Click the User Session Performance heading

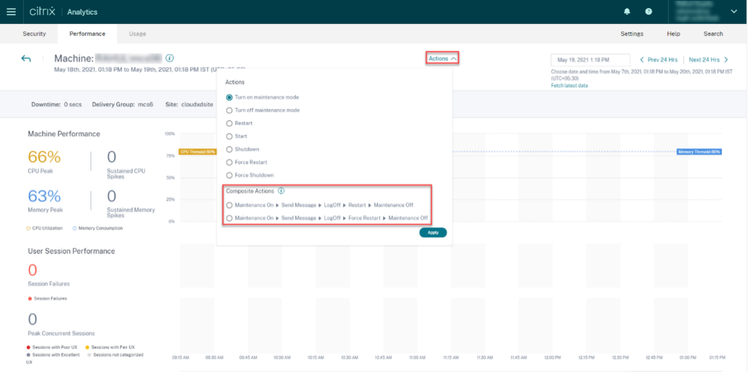click(72, 251)
